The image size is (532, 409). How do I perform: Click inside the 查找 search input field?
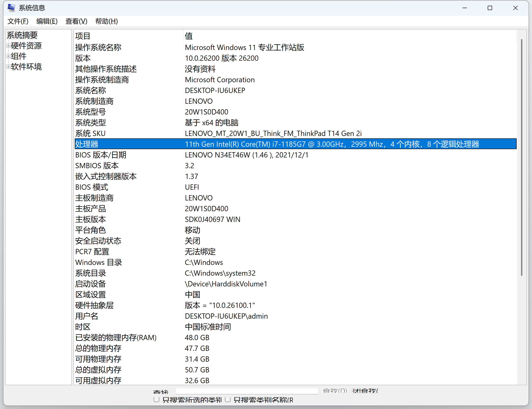(x=246, y=391)
